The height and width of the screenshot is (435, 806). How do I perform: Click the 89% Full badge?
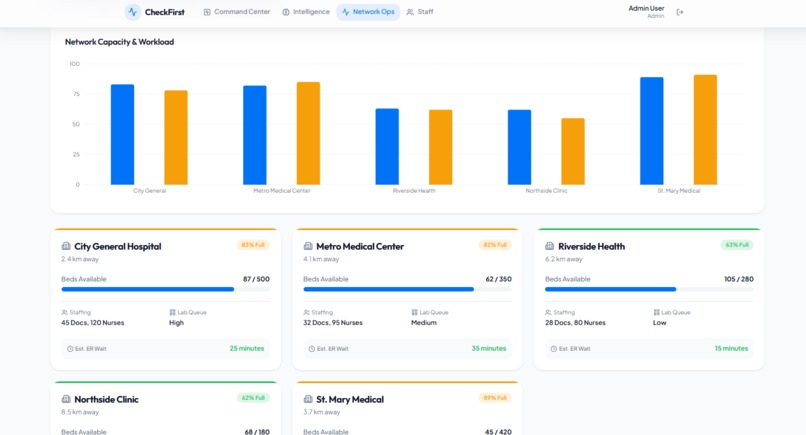coord(495,398)
